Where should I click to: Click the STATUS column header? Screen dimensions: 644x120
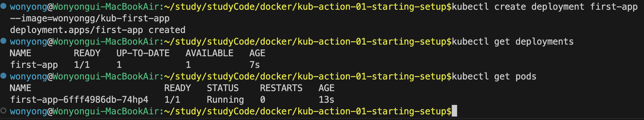223,88
